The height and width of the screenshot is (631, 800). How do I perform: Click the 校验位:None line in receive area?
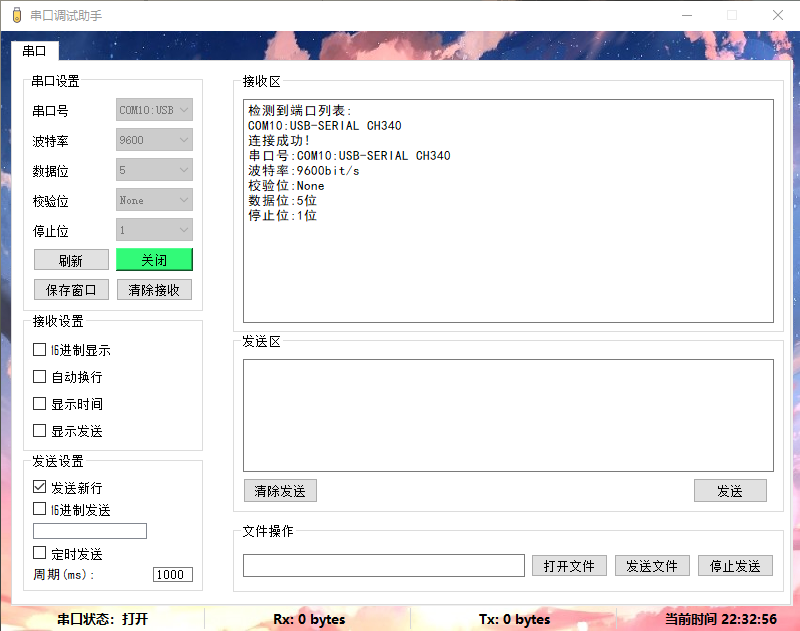point(286,185)
